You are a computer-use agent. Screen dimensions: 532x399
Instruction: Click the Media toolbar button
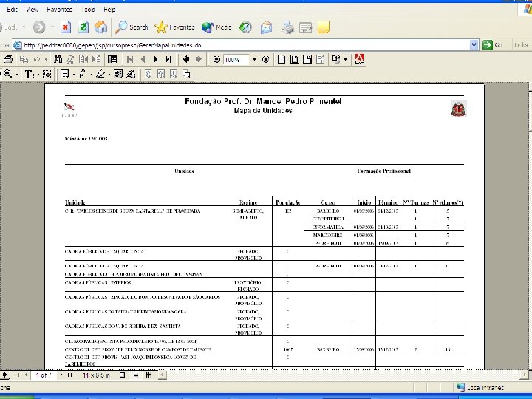coord(216,27)
